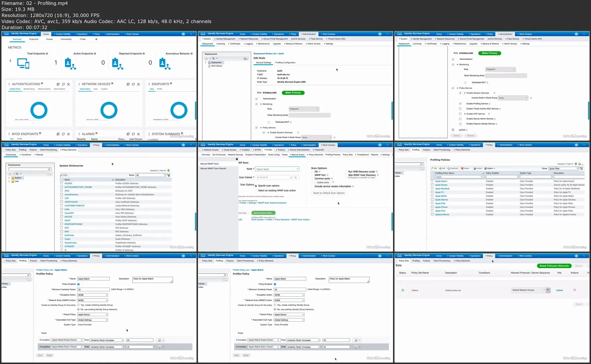The width and height of the screenshot is (591, 364).
Task: Open Conditions submenu under Policy Elements
Action: click(x=26, y=155)
